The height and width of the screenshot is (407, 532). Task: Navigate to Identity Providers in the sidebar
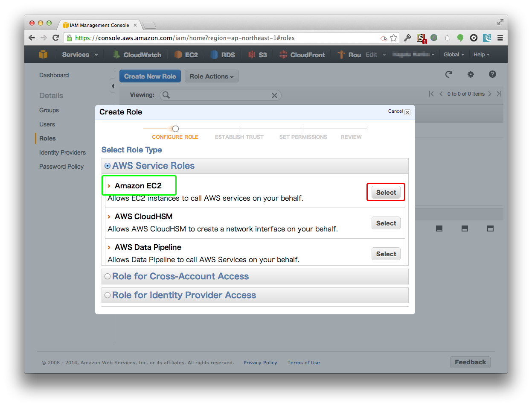pos(62,152)
